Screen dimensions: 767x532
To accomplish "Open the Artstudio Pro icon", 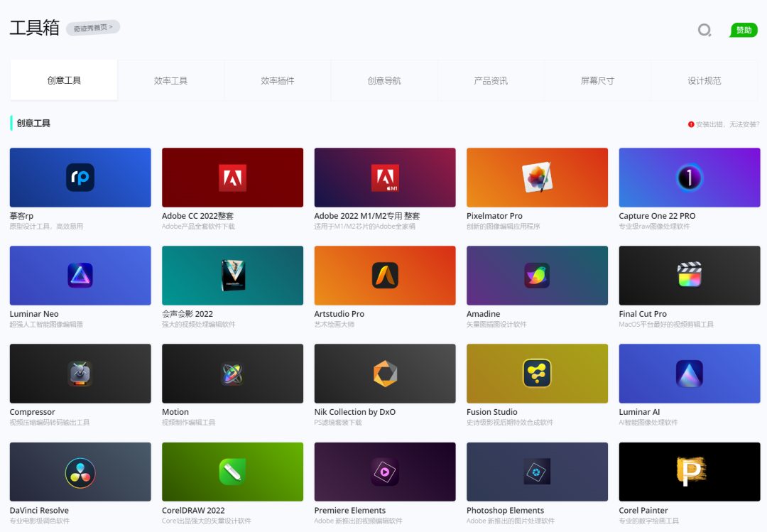I will click(x=385, y=275).
